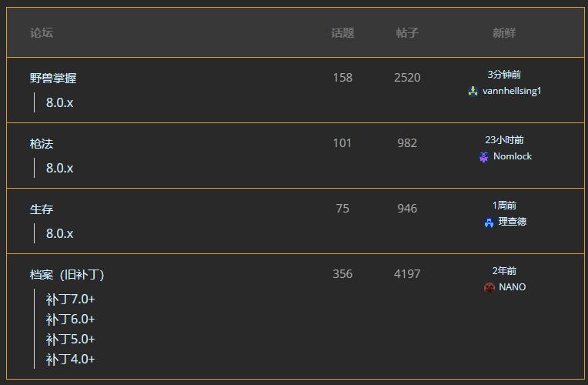Viewport: 588px width, 385px height.
Task: Open the 档案（旧补丁）forum
Action: pos(67,274)
